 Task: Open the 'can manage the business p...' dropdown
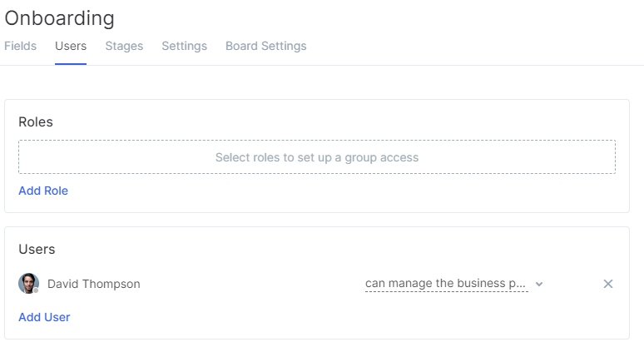[447, 284]
